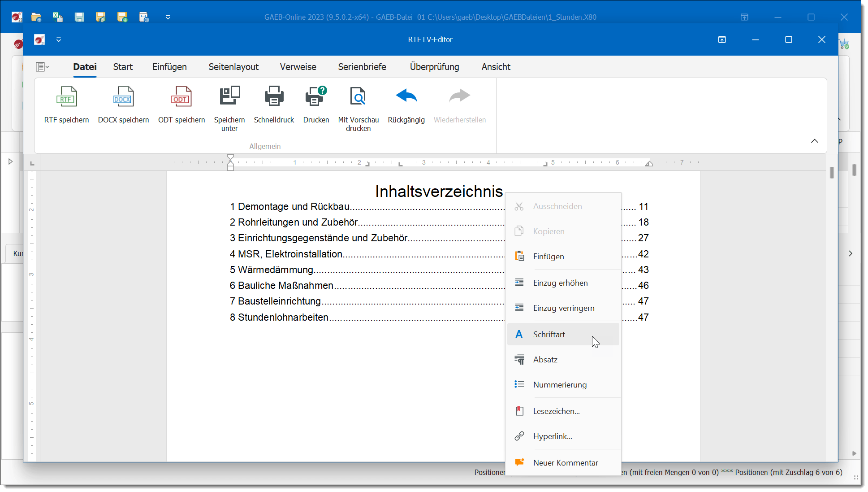The height and width of the screenshot is (492, 868).
Task: Click Hyperlink... in the context menu
Action: tap(553, 436)
